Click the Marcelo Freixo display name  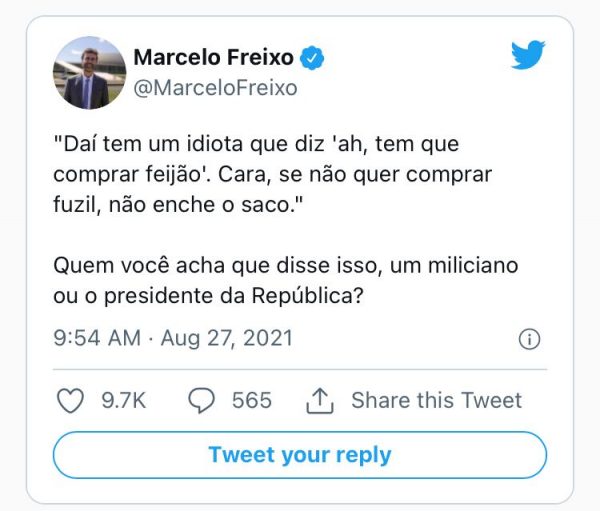(213, 59)
